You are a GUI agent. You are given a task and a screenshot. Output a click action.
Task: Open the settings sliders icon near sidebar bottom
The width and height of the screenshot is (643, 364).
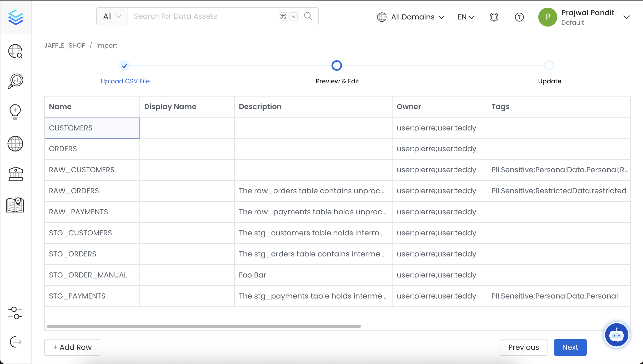pos(15,314)
